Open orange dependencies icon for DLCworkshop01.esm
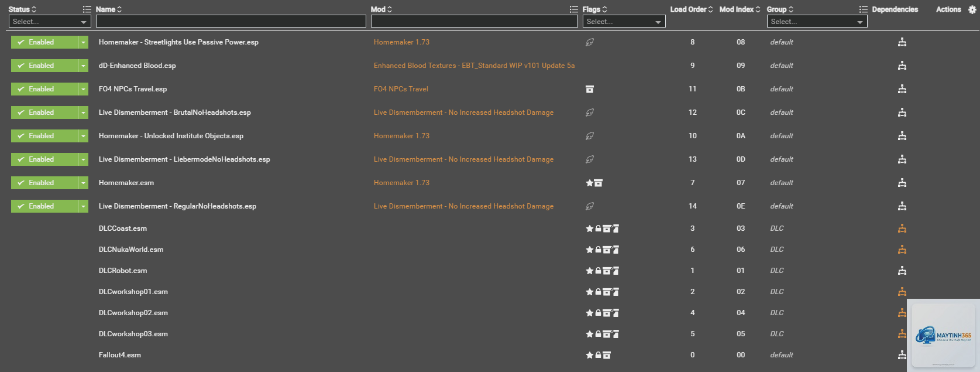Image resolution: width=980 pixels, height=372 pixels. pos(902,292)
